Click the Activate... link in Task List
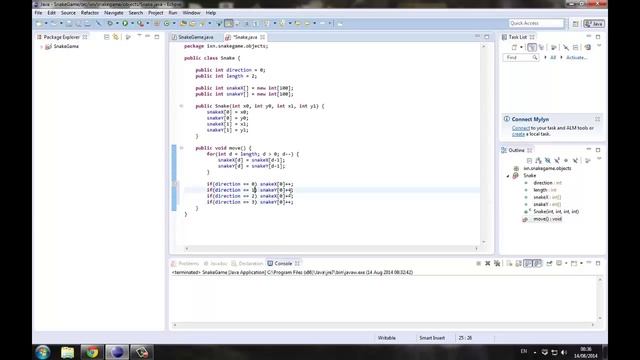 (x=576, y=58)
